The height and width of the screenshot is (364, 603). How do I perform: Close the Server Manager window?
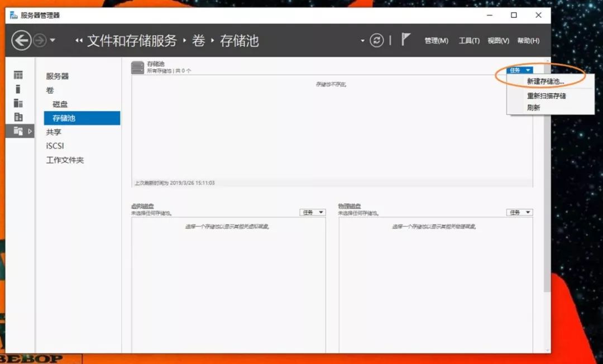(538, 15)
